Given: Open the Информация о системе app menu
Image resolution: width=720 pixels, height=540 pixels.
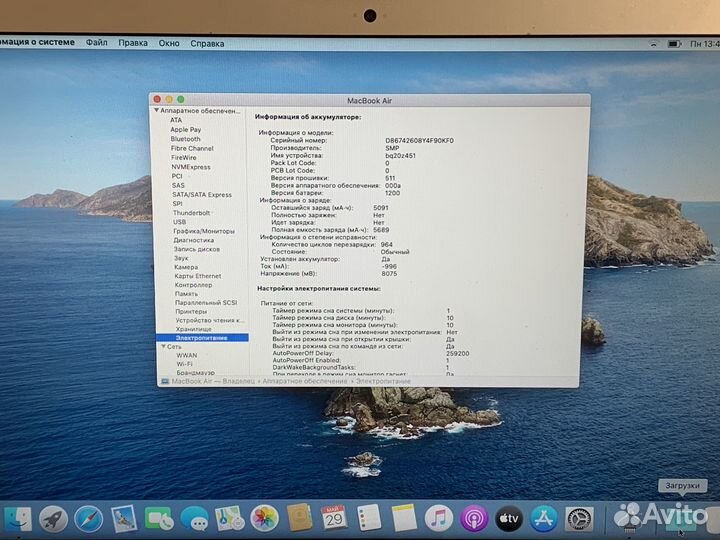Looking at the screenshot, I should (37, 42).
